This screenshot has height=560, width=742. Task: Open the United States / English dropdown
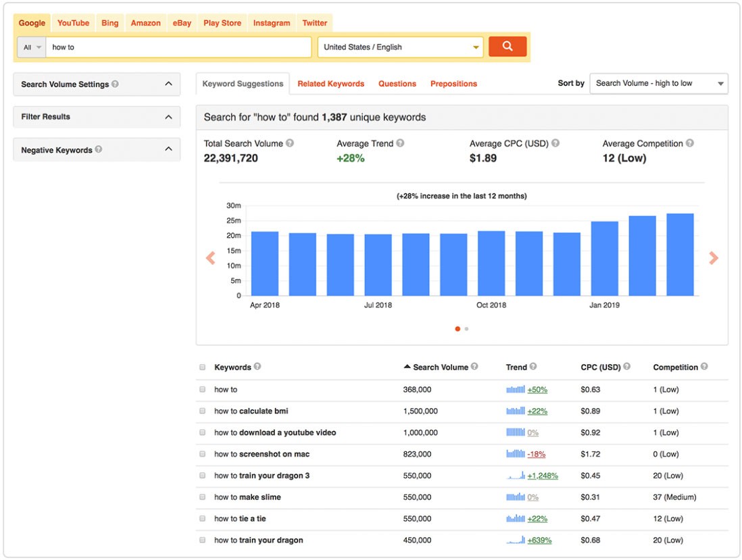coord(401,47)
